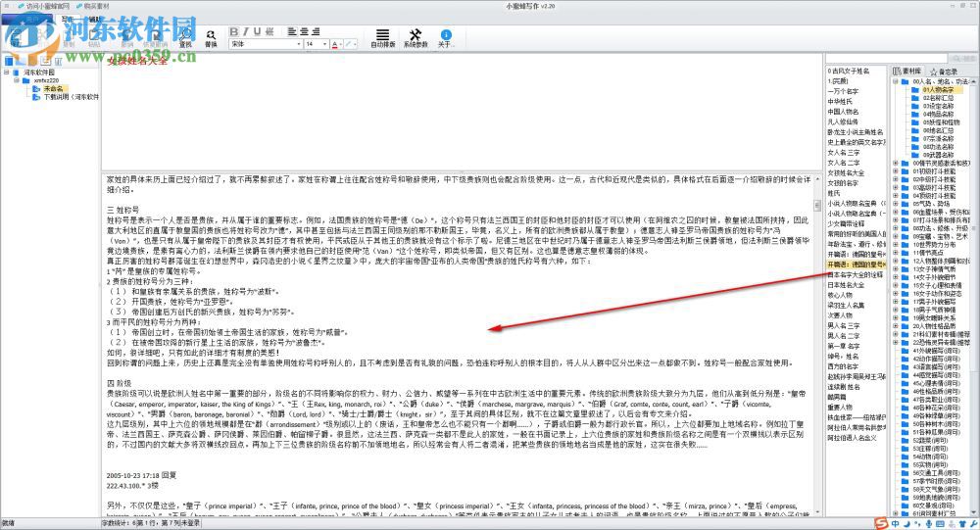Select the 未命名 document
The width and height of the screenshot is (980, 530).
[53, 89]
